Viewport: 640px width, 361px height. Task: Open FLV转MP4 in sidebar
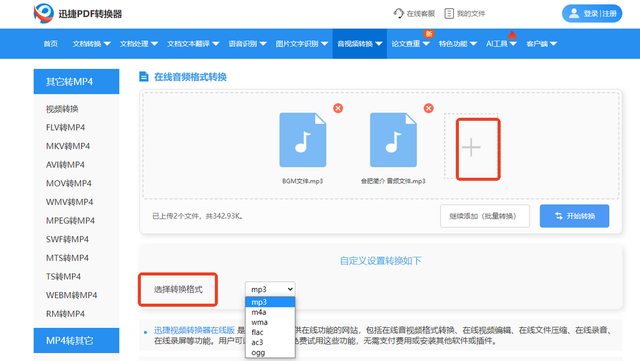click(65, 127)
